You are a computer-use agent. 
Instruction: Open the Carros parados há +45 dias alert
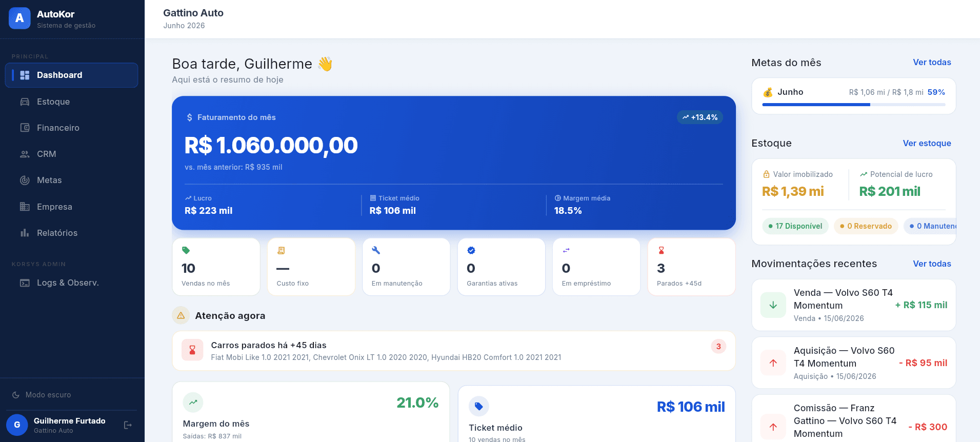454,351
